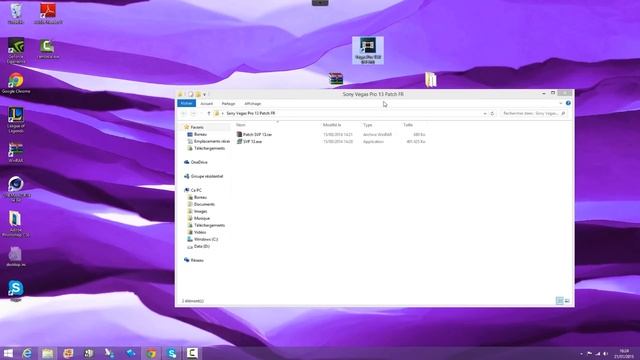640x360 pixels.
Task: Open the Patch SVP 13.rar archive
Action: pos(254,134)
